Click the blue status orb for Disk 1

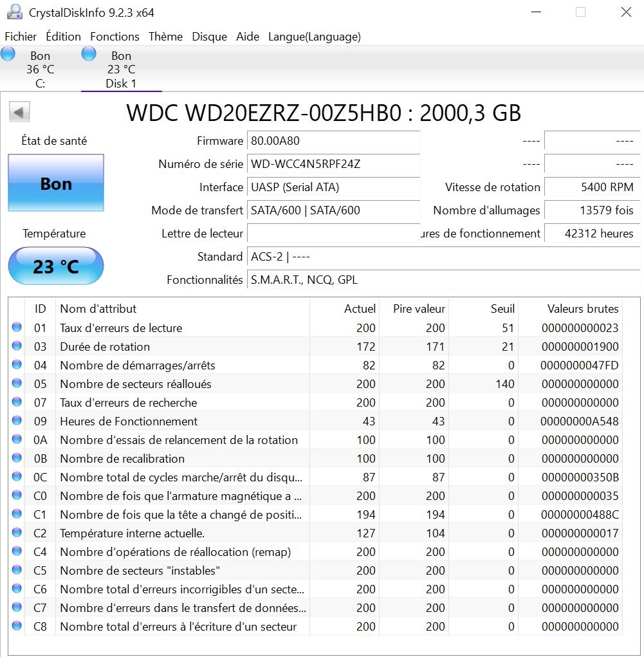[88, 54]
